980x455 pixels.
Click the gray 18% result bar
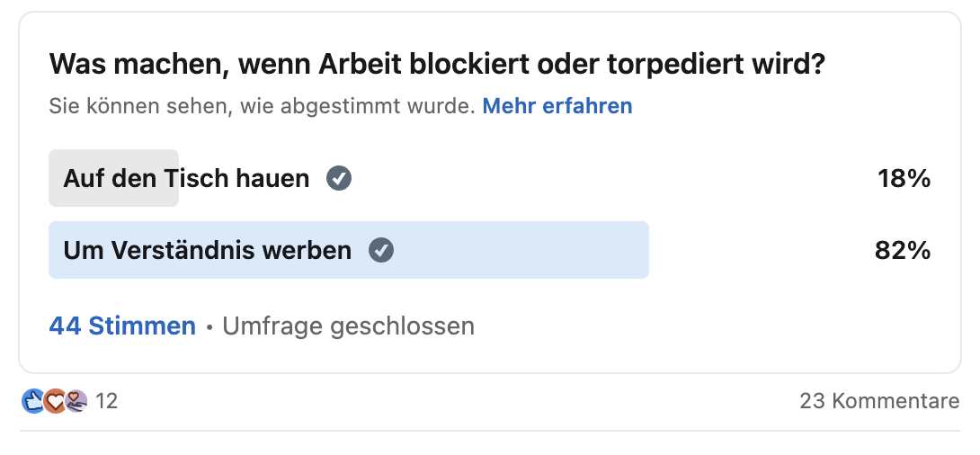click(114, 178)
